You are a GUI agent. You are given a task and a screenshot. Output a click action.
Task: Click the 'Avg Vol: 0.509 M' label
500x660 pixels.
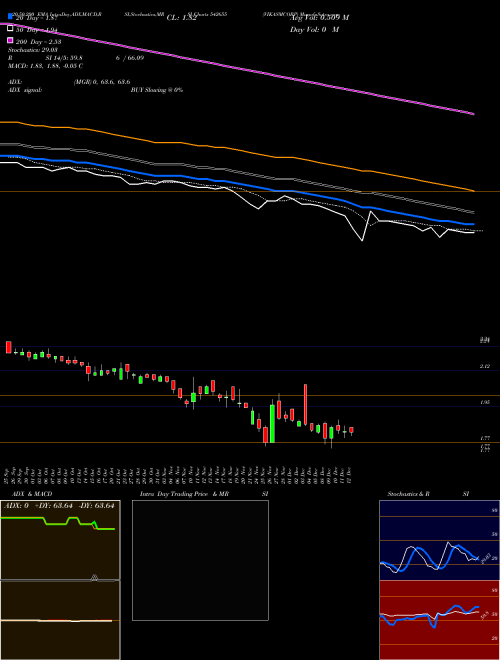click(x=320, y=18)
